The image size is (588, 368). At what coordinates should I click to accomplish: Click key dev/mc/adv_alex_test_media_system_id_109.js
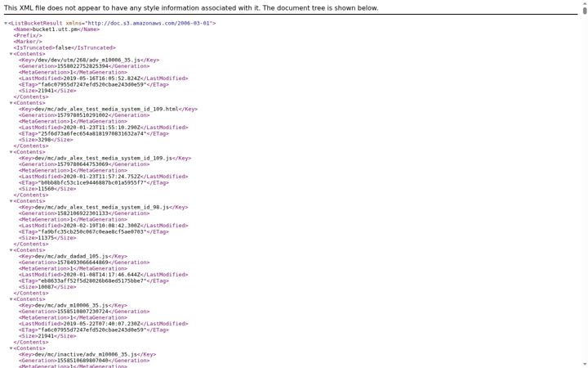point(103,158)
